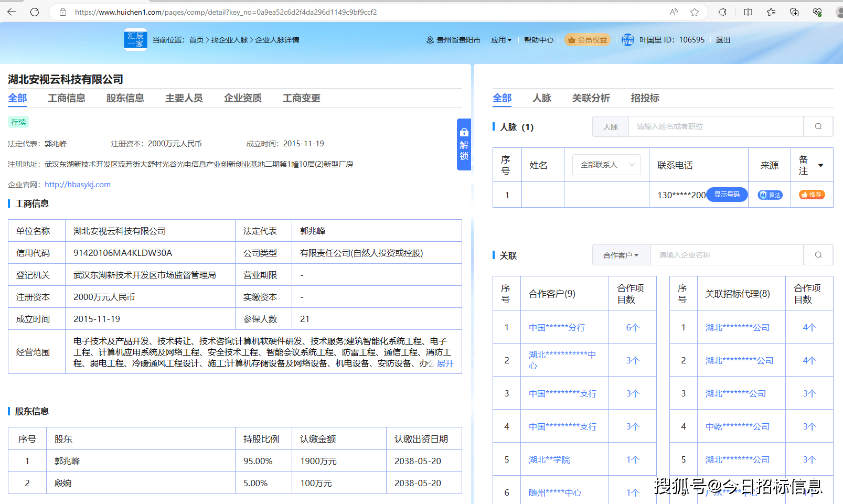This screenshot has height=504, width=843.
Task: Open the 合作客户 filter dropdown
Action: (x=621, y=255)
